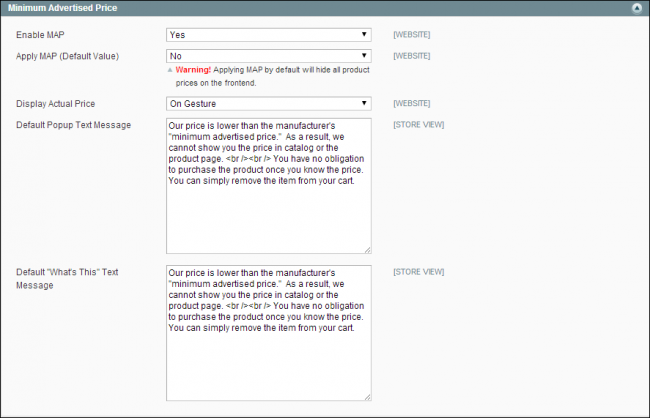Click the Default Popup Text Message label
Viewport: 650px width, 418px height.
[73, 125]
